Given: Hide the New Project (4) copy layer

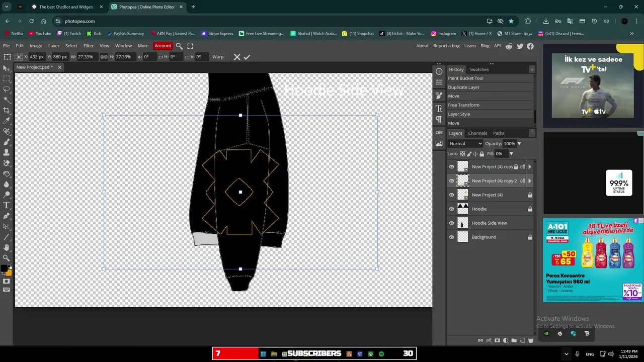Looking at the screenshot, I should 451,167.
